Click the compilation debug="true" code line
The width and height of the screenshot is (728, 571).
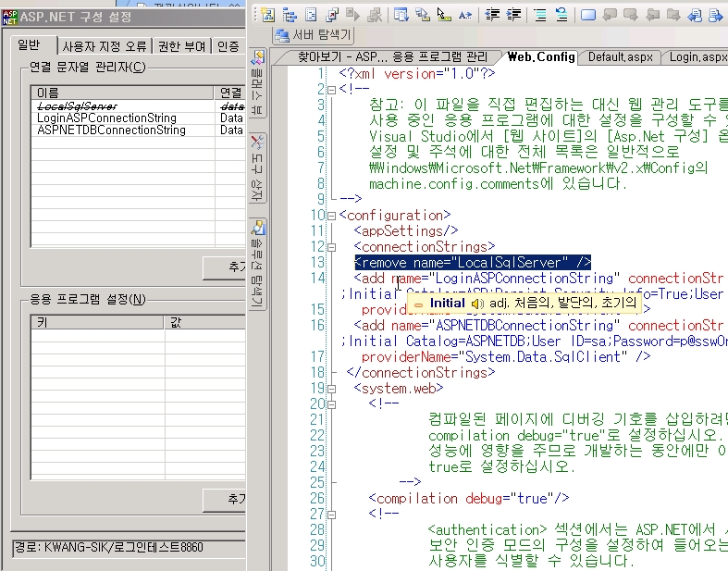(468, 499)
